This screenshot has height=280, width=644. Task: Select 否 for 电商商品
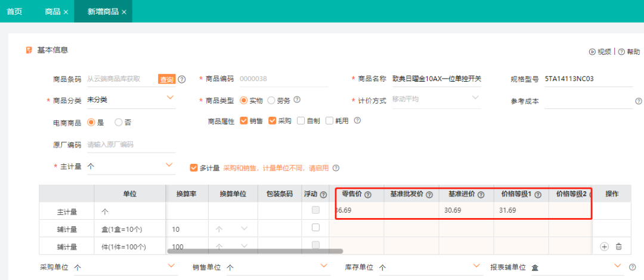(x=119, y=122)
